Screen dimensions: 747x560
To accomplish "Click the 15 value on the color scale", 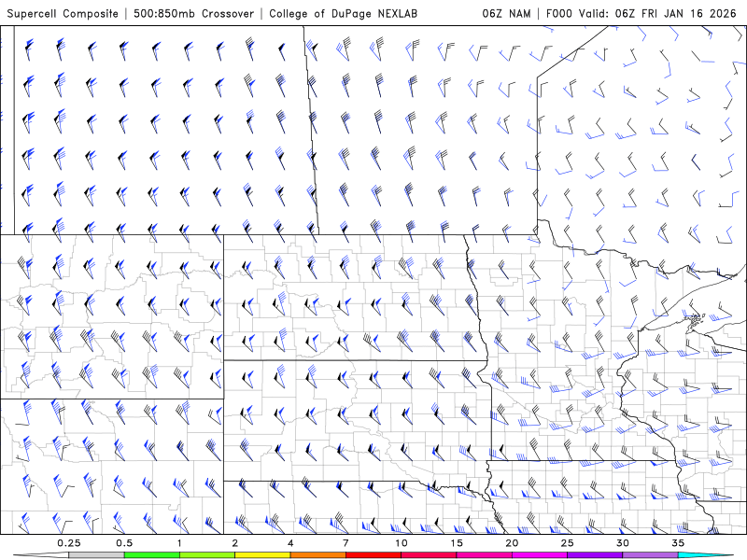I will click(457, 543).
